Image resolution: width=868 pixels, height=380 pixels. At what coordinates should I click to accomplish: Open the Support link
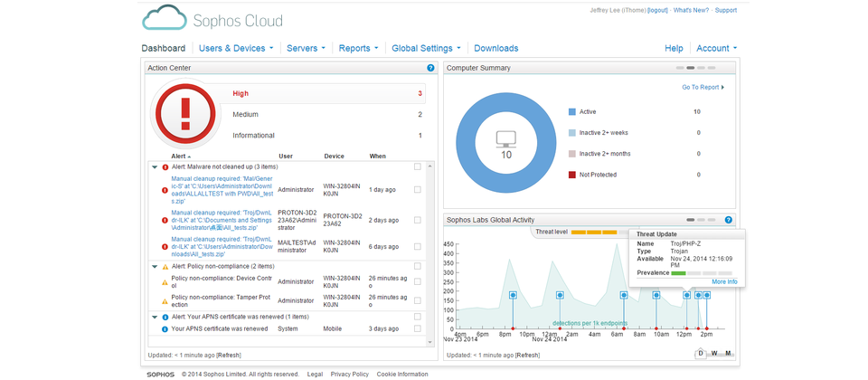[726, 11]
